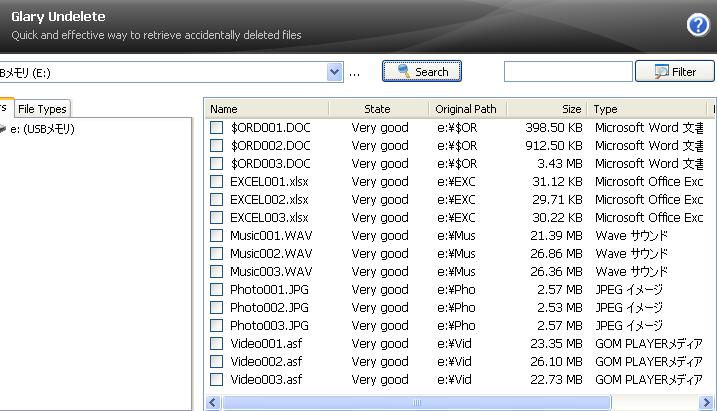Sort files by Size column header
This screenshot has width=717, height=411.
point(546,109)
